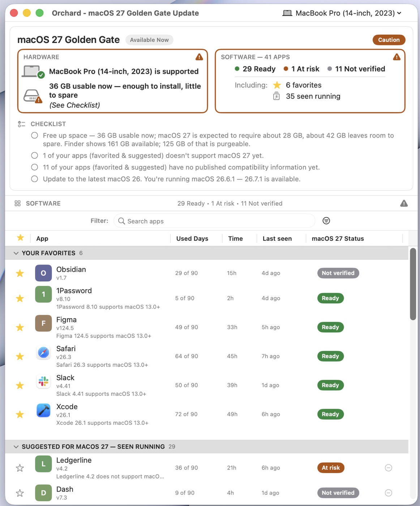Click the 6 favorites text
The height and width of the screenshot is (506, 420).
tap(304, 85)
